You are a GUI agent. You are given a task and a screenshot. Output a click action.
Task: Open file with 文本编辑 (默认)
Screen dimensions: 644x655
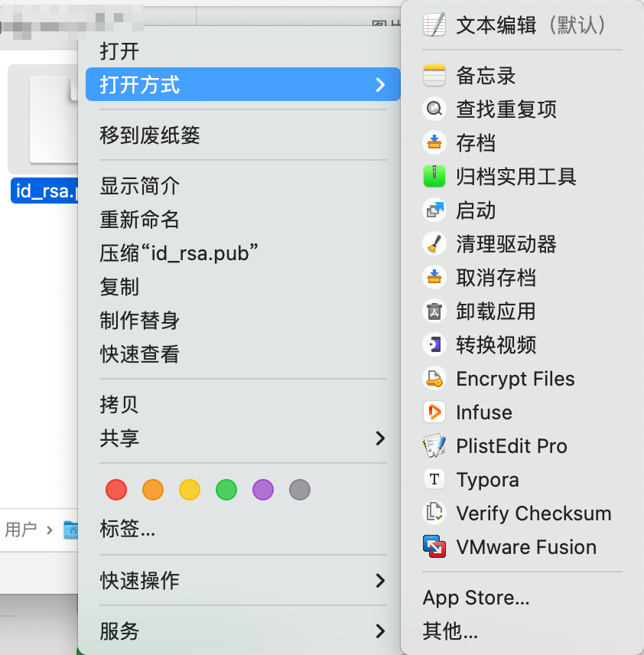coord(522,25)
